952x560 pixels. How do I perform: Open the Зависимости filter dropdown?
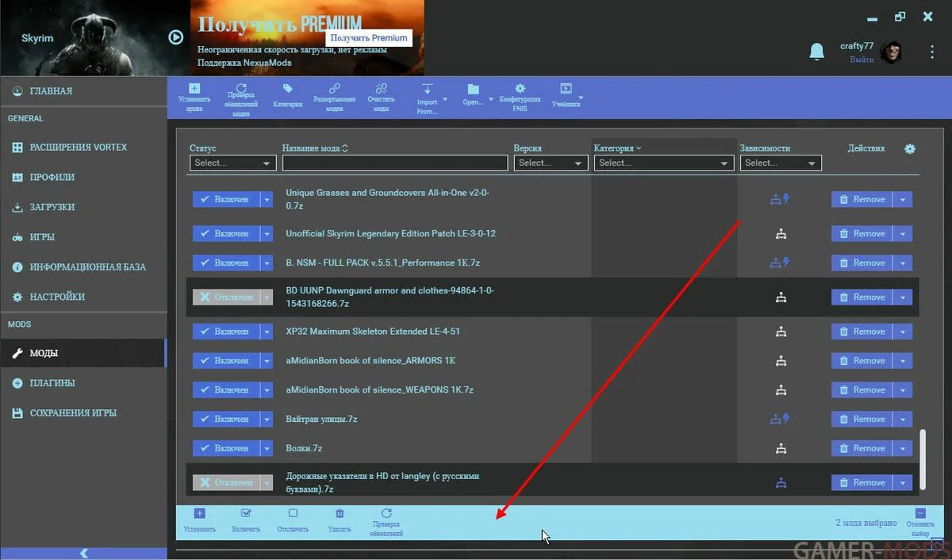[781, 163]
